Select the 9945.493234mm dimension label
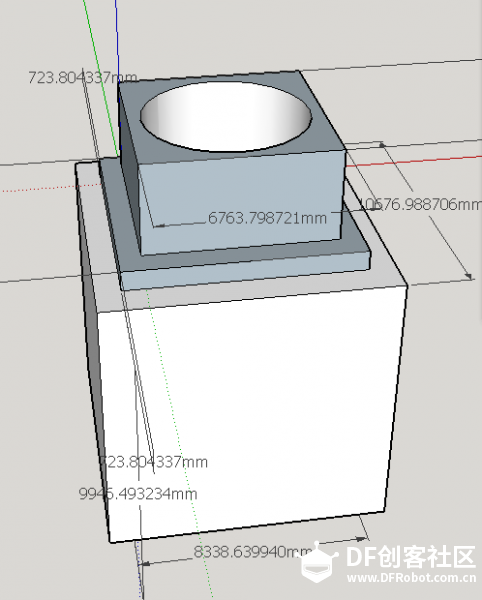The width and height of the screenshot is (482, 600). [138, 494]
